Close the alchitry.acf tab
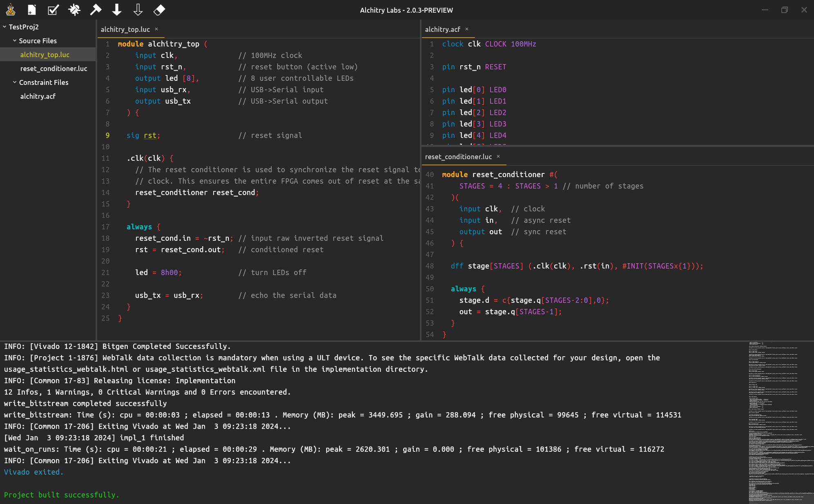Screen dimensions: 814x504 (467, 29)
